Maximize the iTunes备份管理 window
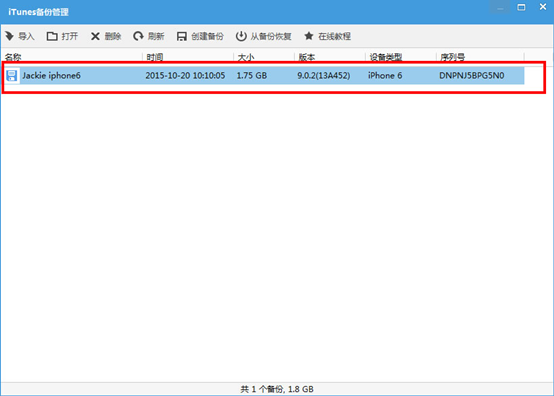554x396 pixels. point(521,7)
